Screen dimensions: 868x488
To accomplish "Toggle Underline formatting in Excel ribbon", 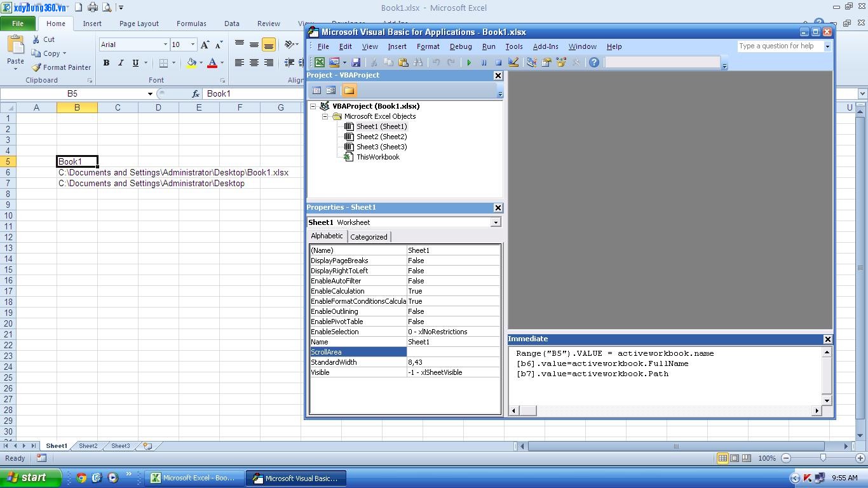I will (135, 63).
